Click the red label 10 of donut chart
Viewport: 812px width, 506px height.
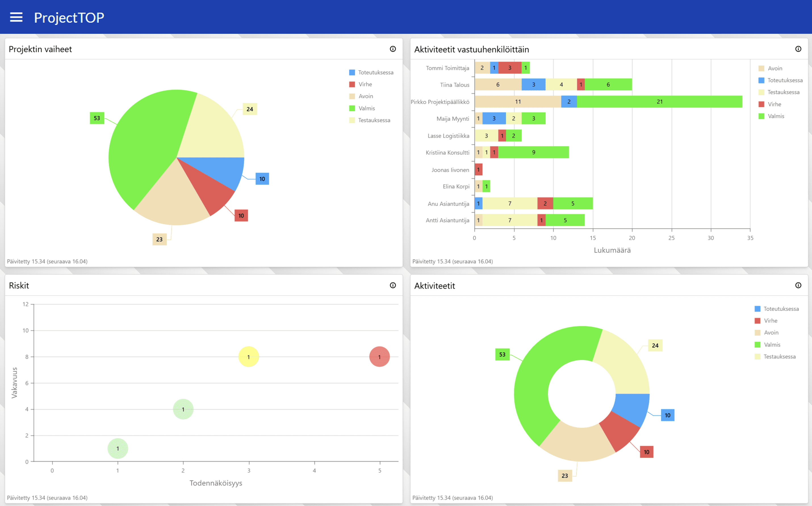point(646,452)
